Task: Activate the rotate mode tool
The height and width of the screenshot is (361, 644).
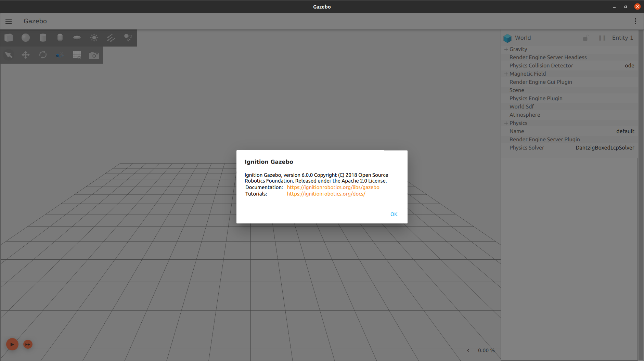Action: tap(43, 55)
